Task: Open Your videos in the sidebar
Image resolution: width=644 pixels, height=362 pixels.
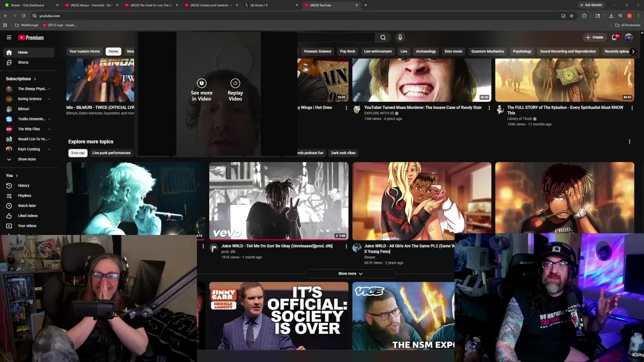Action: [29, 226]
